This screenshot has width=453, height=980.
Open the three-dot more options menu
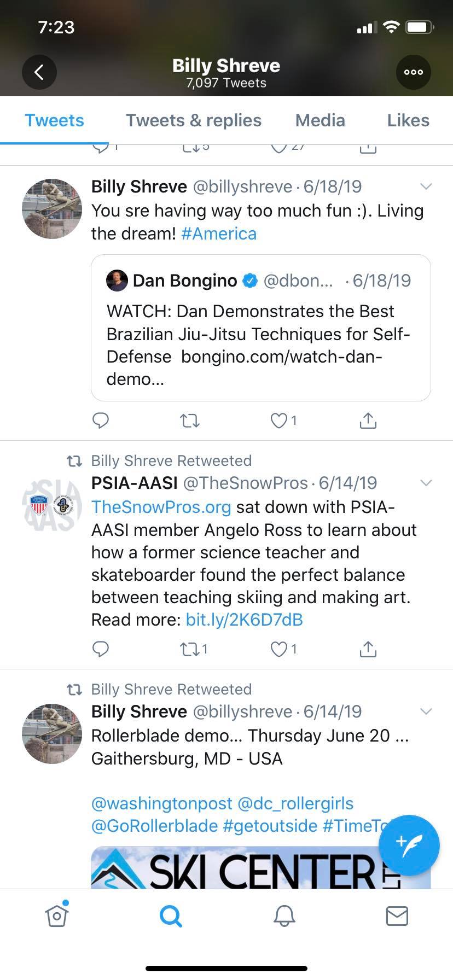coord(413,72)
